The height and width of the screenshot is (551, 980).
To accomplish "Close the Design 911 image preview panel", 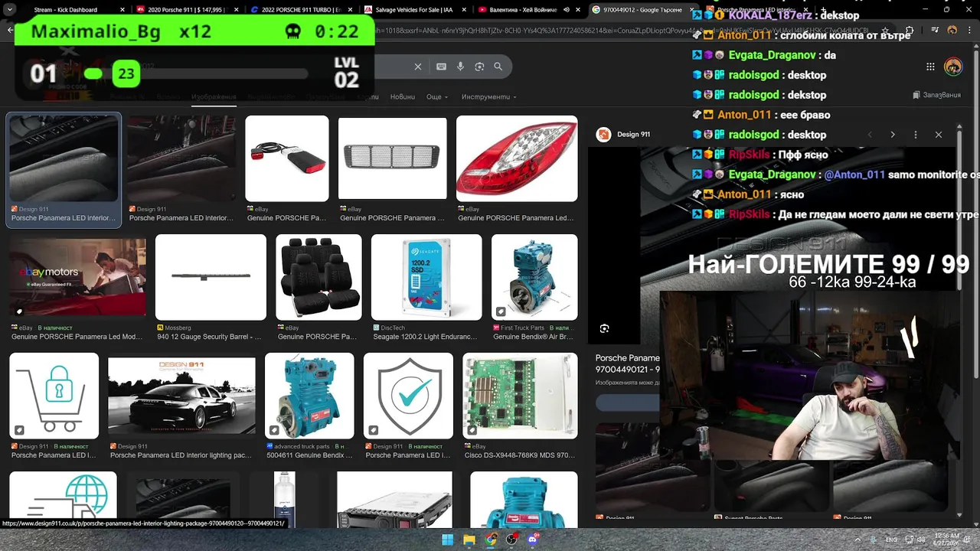I will pos(939,135).
